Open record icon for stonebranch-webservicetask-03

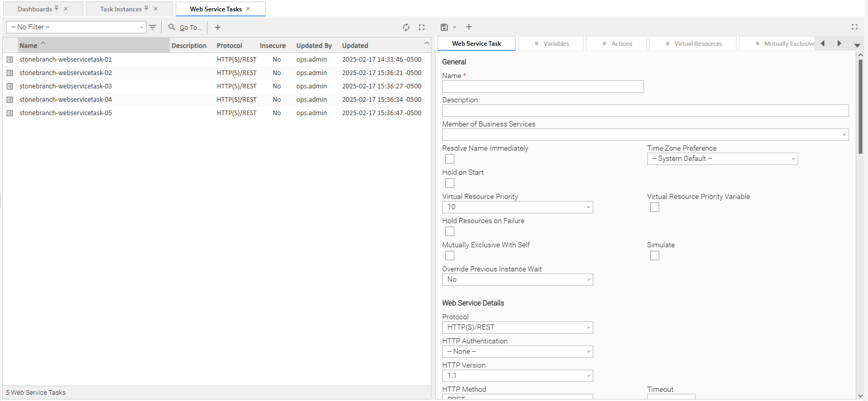coord(10,86)
